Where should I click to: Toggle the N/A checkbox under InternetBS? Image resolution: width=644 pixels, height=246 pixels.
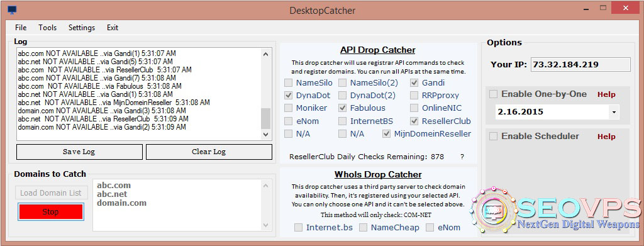tap(343, 133)
